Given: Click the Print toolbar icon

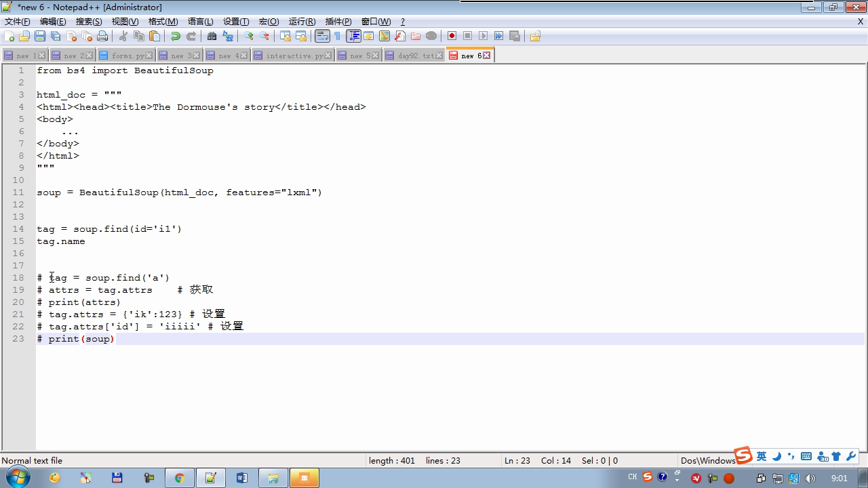Looking at the screenshot, I should (x=102, y=37).
